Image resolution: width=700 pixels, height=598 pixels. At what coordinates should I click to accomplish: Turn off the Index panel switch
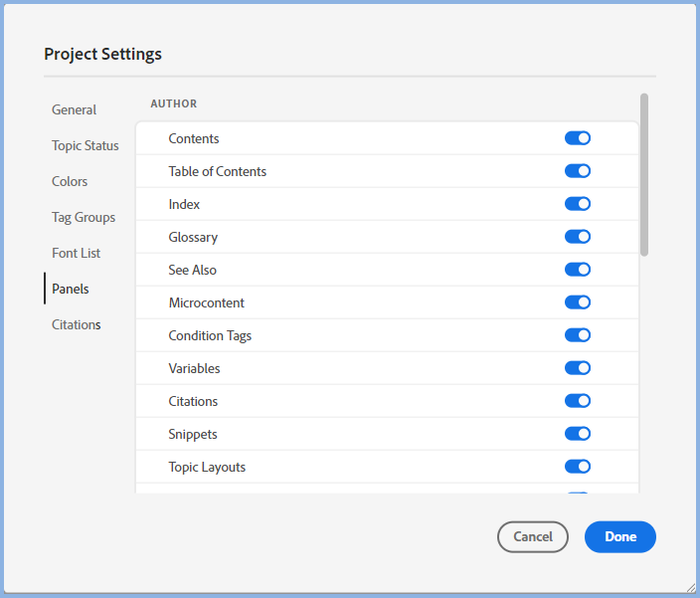tap(577, 204)
